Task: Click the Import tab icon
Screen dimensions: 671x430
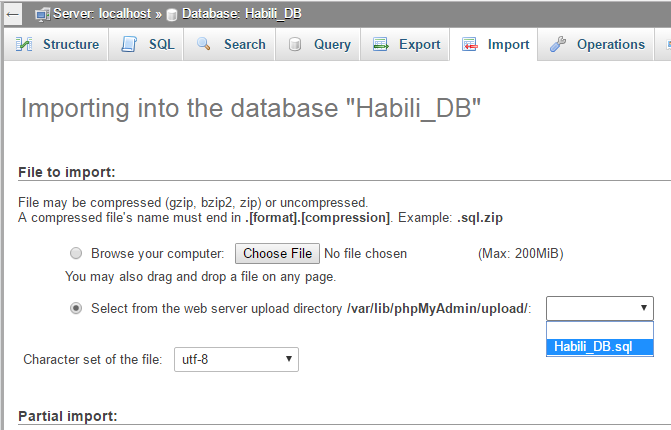Action: click(469, 45)
